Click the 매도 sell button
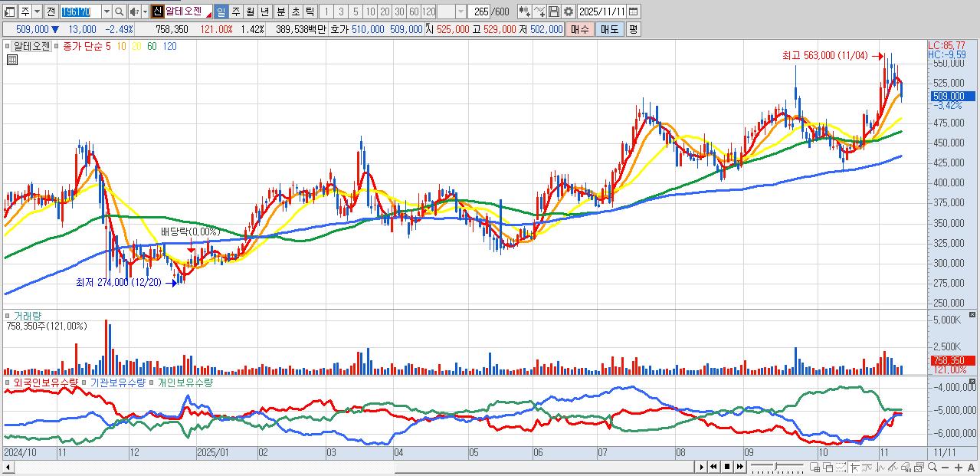Viewport: 980px width, 476px height. (x=610, y=29)
